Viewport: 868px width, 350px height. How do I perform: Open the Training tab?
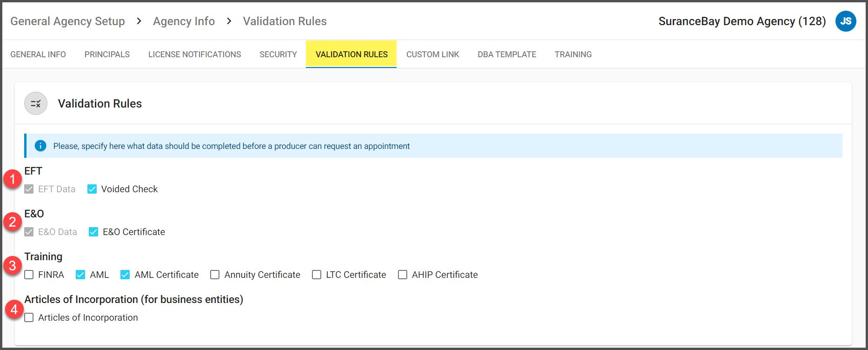pyautogui.click(x=573, y=54)
